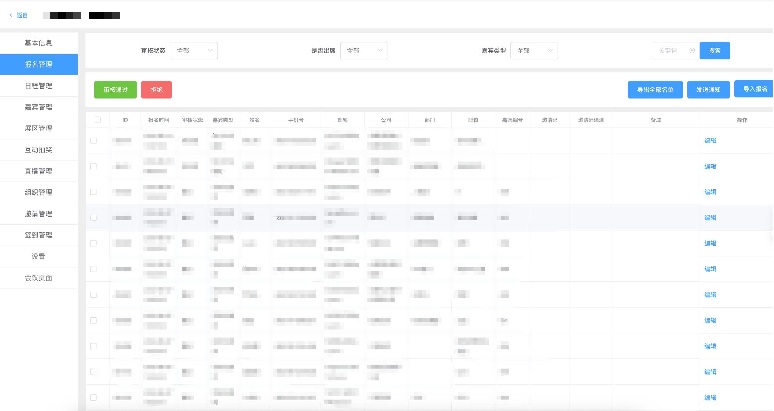Go to 日程管理 in the sidebar

click(x=39, y=85)
